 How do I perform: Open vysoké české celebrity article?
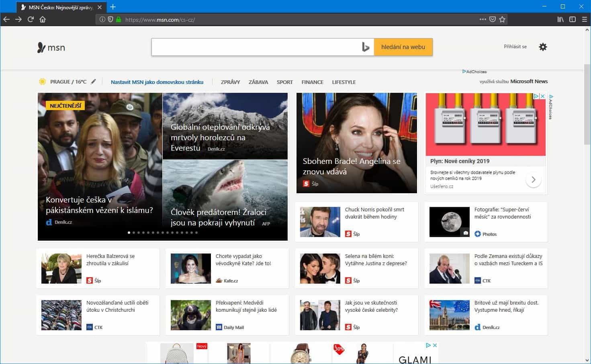pyautogui.click(x=357, y=315)
